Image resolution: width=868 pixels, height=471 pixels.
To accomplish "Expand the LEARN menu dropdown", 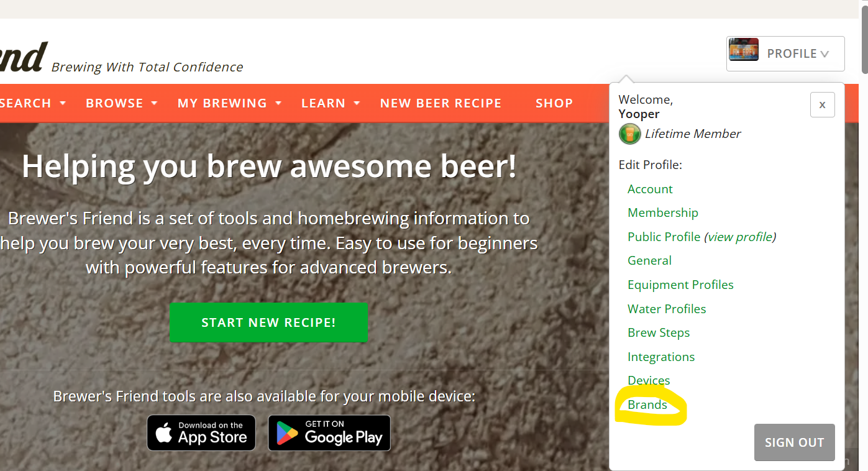I will pos(330,103).
